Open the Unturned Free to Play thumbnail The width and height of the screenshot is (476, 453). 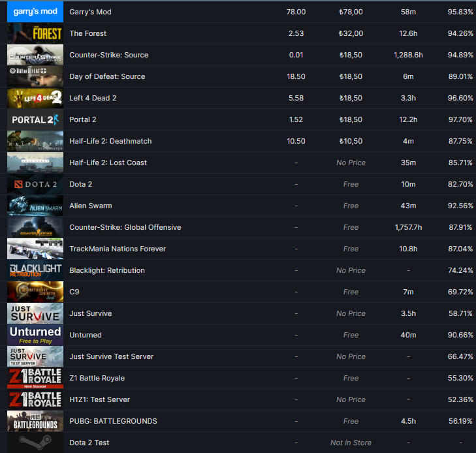(x=35, y=335)
